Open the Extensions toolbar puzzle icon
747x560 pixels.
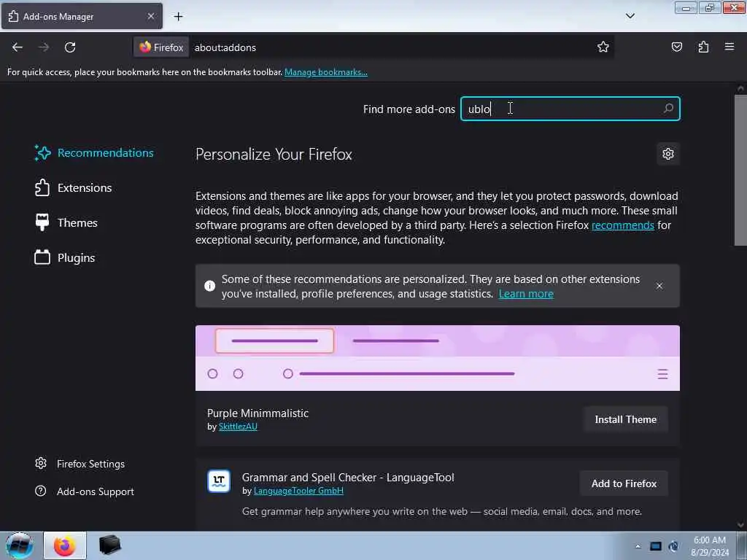click(x=703, y=47)
